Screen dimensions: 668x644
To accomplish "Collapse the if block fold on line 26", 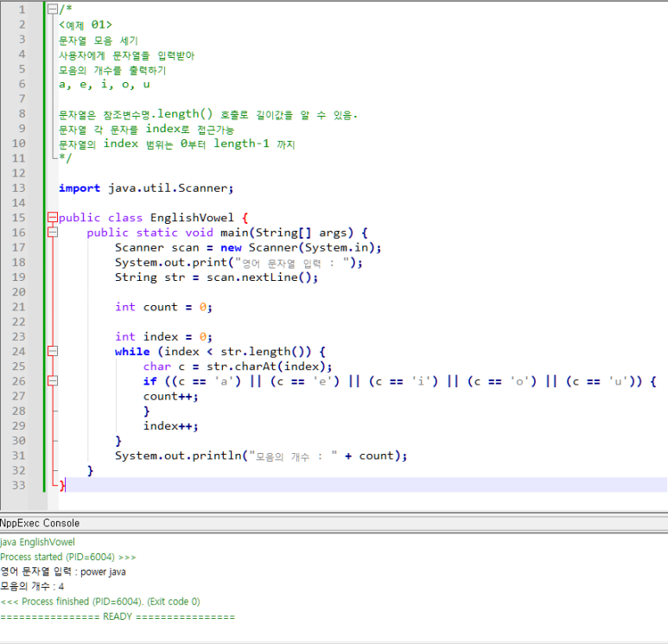I will [53, 381].
